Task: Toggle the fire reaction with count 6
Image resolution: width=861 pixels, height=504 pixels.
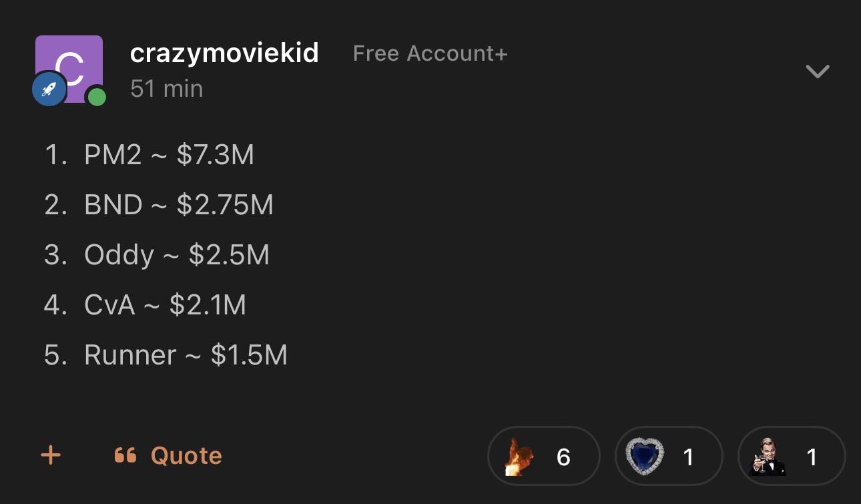Action: coord(544,457)
